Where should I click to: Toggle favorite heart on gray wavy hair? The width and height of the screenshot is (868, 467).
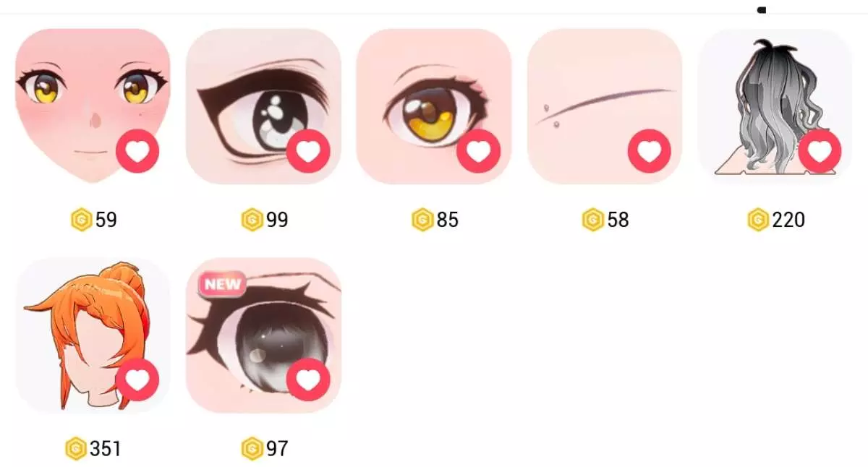click(820, 151)
